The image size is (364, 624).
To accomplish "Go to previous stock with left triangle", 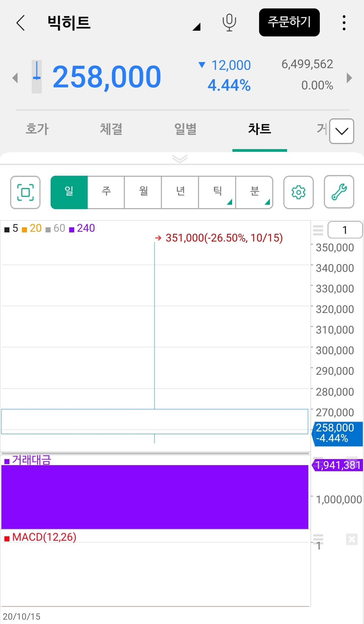I will (15, 78).
